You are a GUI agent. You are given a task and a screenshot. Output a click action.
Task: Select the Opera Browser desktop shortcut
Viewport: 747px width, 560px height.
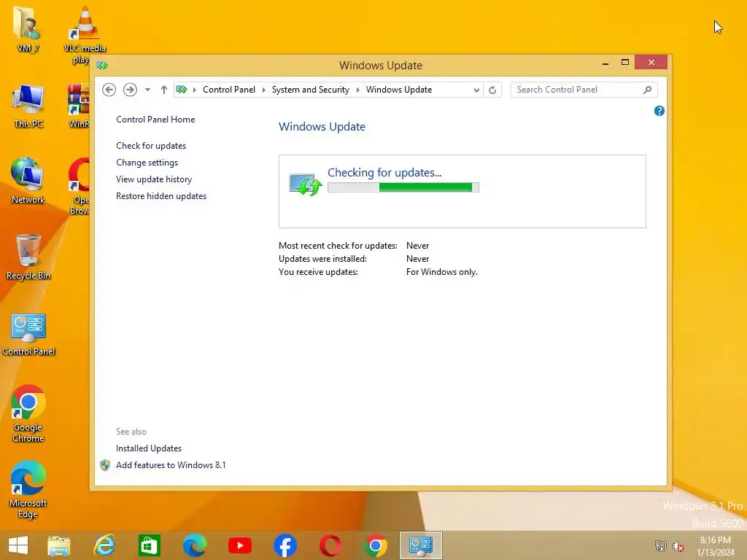[79, 186]
